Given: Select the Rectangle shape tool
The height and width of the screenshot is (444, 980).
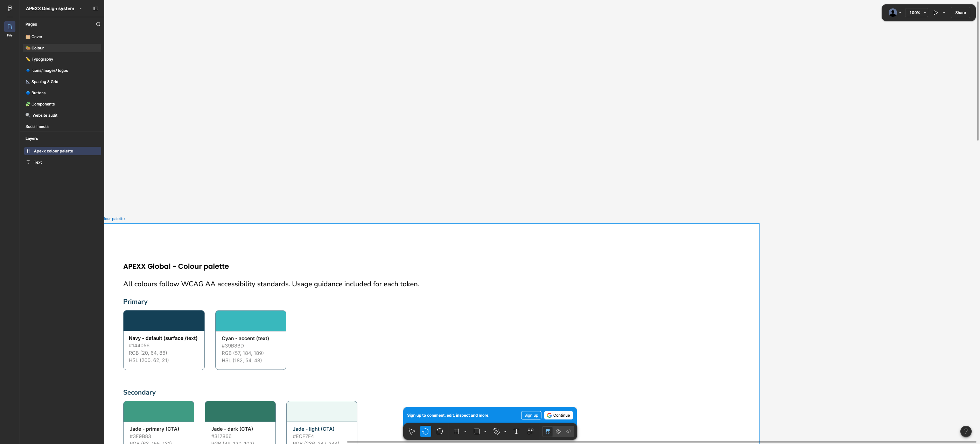Looking at the screenshot, I should pos(476,431).
